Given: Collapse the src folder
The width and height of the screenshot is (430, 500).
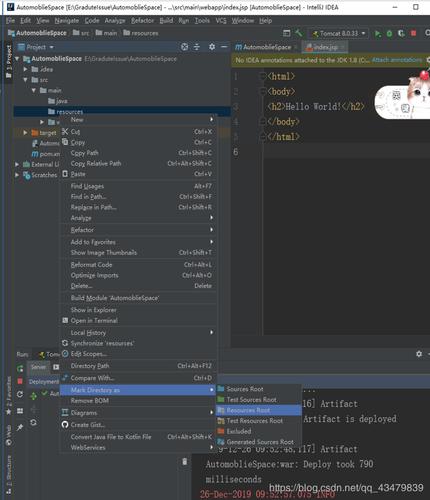Looking at the screenshot, I should coord(26,80).
